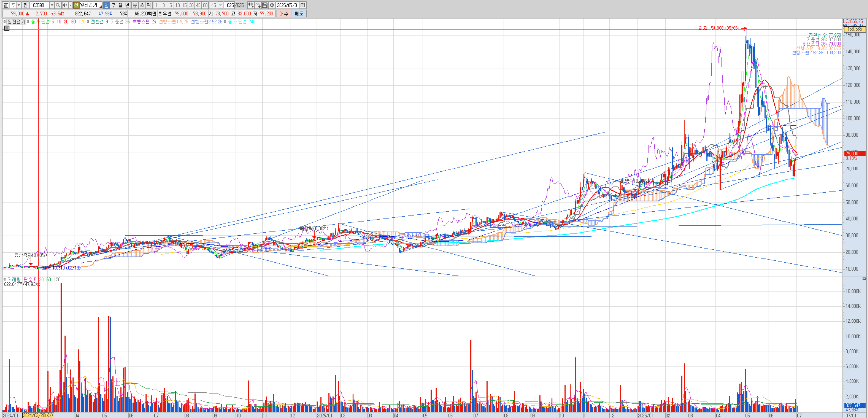868x418 pixels.
Task: Click the green 신 badge icon
Action: point(76,5)
